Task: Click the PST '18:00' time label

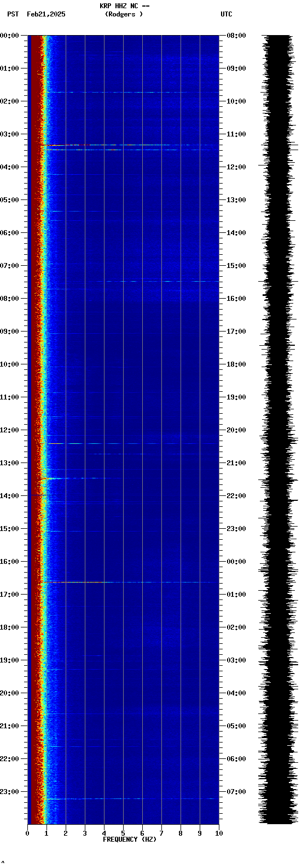Action: [x=9, y=627]
